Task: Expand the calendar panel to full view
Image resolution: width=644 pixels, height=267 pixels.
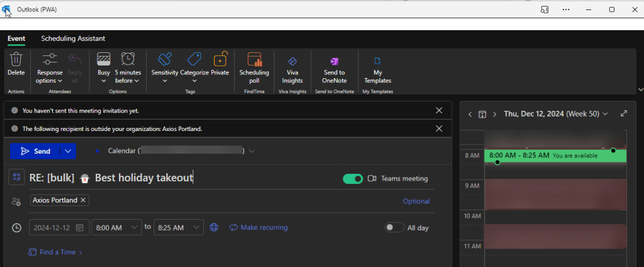Action: tap(624, 114)
